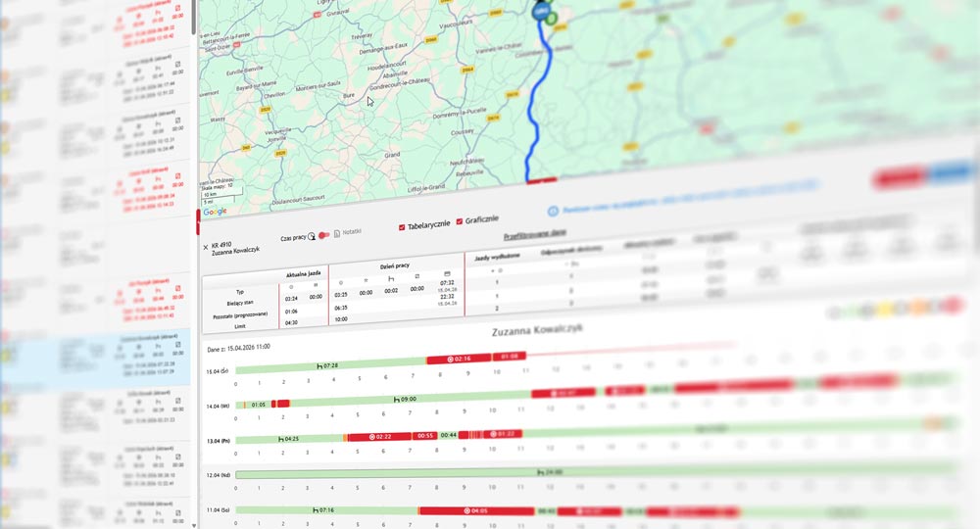Select the 01:08 red bar on 15.04
The width and height of the screenshot is (980, 529).
(x=510, y=356)
